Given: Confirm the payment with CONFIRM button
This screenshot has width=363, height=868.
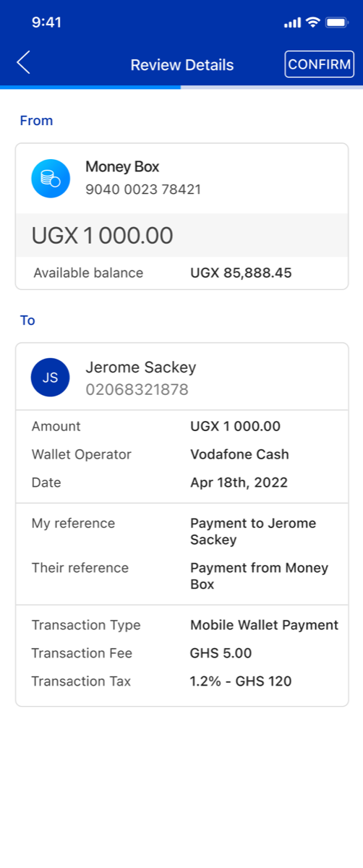Looking at the screenshot, I should (320, 64).
